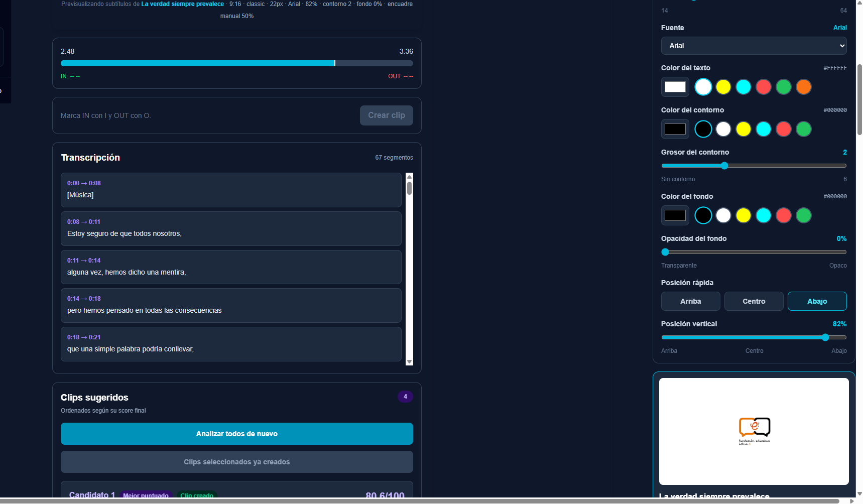
Task: Click the playhead marker on timeline
Action: click(335, 63)
